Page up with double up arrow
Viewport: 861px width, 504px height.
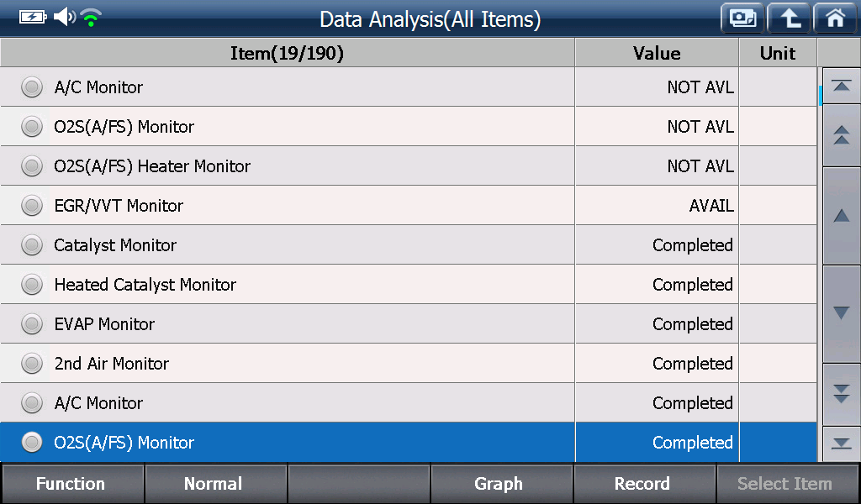841,135
